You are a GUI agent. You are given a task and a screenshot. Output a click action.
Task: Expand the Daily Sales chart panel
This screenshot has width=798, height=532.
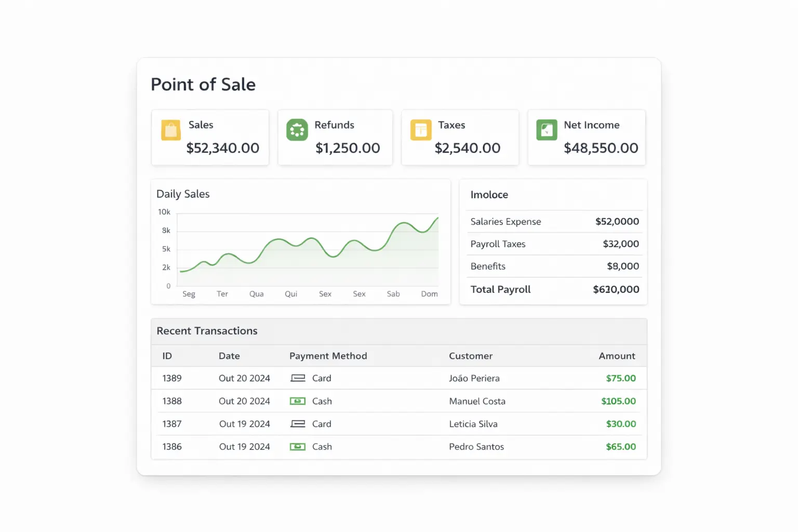point(183,194)
